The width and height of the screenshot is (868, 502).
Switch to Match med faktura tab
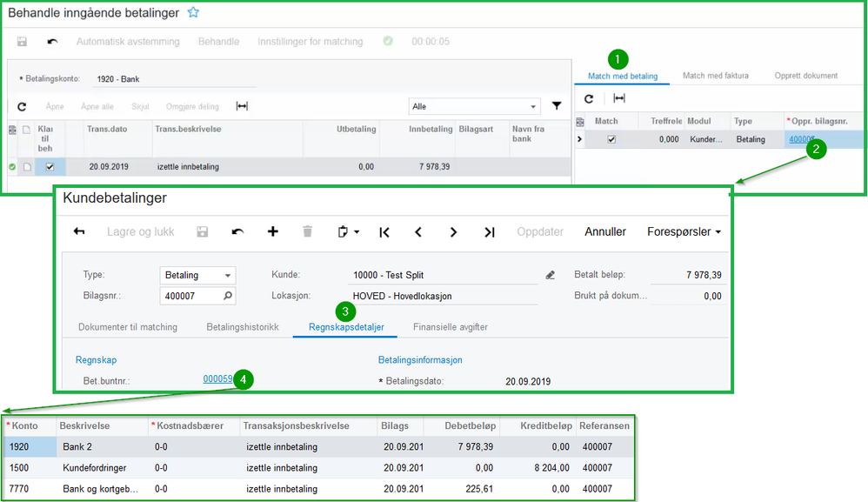click(715, 76)
